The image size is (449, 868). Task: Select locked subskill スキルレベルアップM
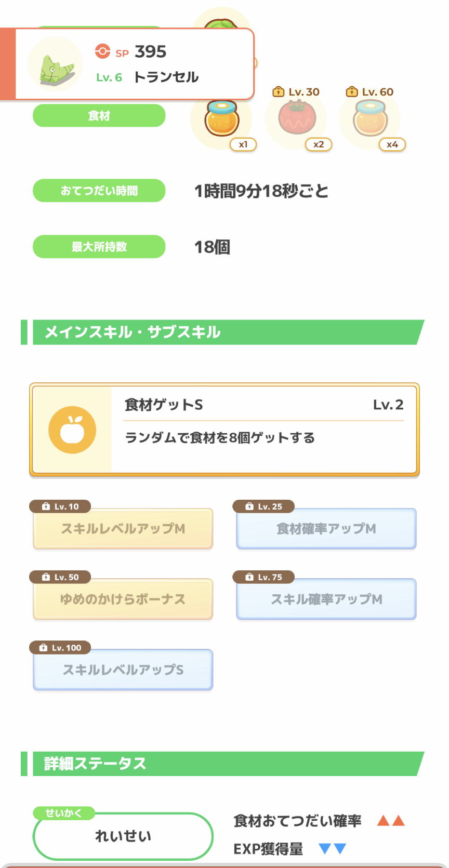[x=123, y=529]
